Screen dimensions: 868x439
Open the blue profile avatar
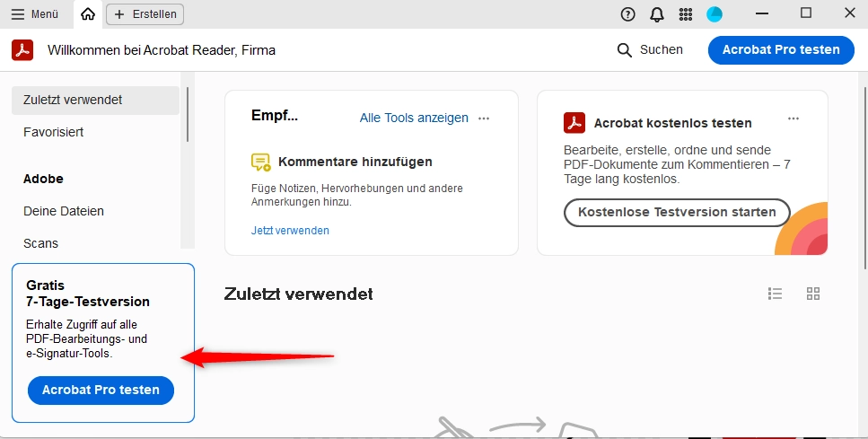coord(715,14)
